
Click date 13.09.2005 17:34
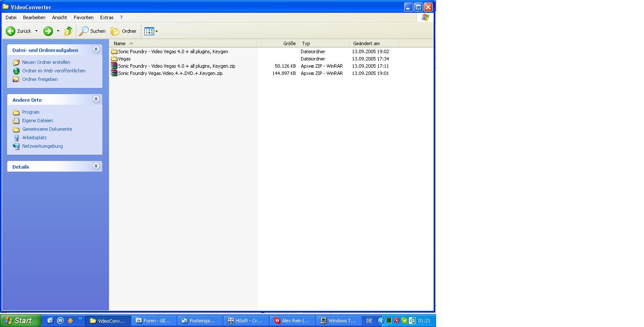click(371, 59)
